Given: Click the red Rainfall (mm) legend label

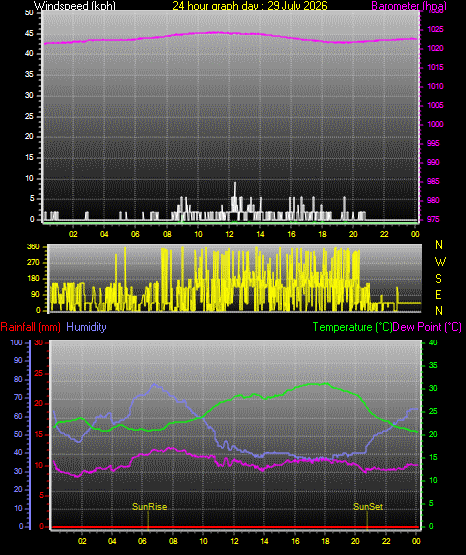Looking at the screenshot, I should (30, 327).
